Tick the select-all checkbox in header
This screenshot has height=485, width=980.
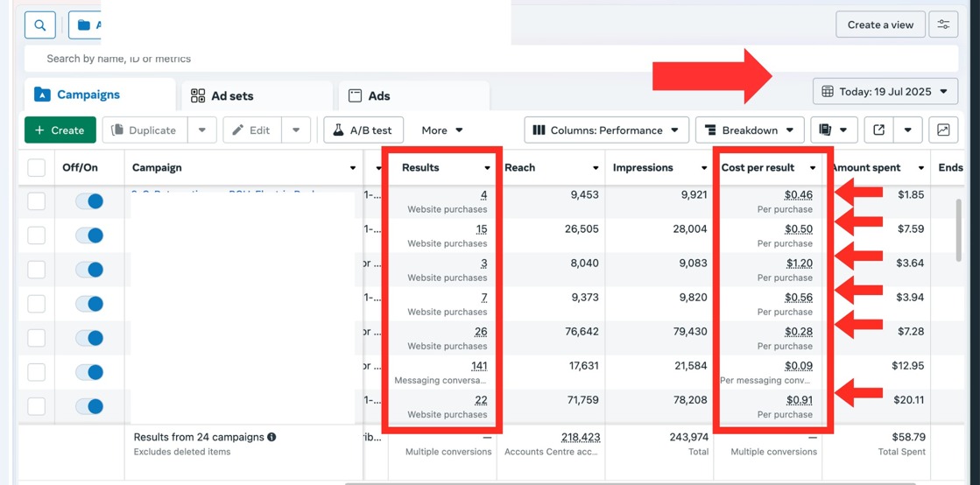pyautogui.click(x=37, y=168)
